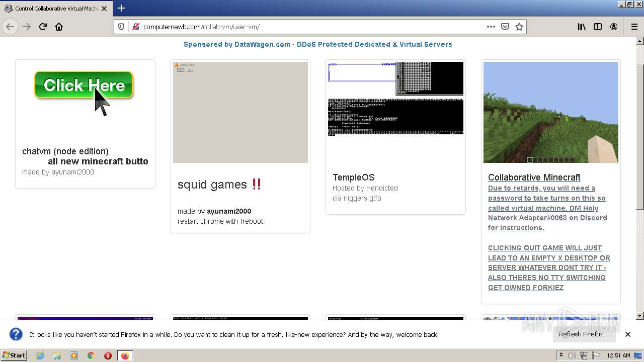Click scrollbar down arrow
The image size is (644, 362).
click(640, 316)
